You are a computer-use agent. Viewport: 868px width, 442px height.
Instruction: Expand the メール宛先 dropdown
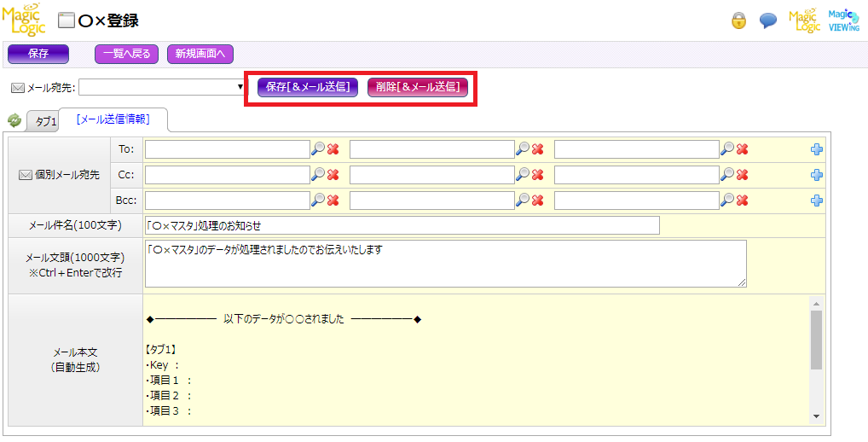pos(240,87)
